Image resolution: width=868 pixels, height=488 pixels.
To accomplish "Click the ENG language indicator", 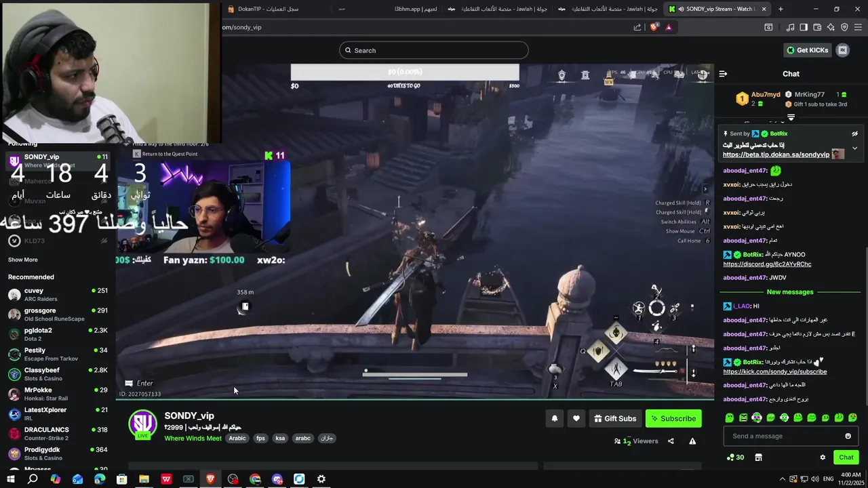I will [x=829, y=479].
